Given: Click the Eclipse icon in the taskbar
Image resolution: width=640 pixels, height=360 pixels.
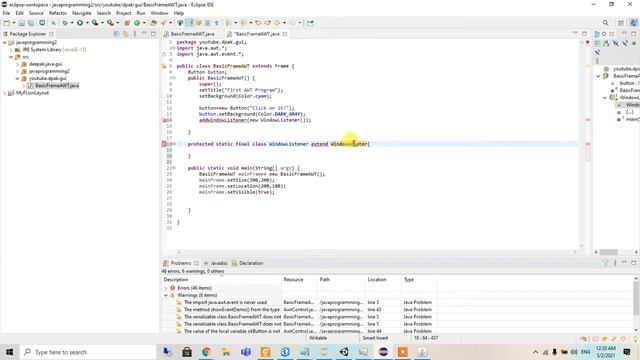Looking at the screenshot, I should click(383, 352).
